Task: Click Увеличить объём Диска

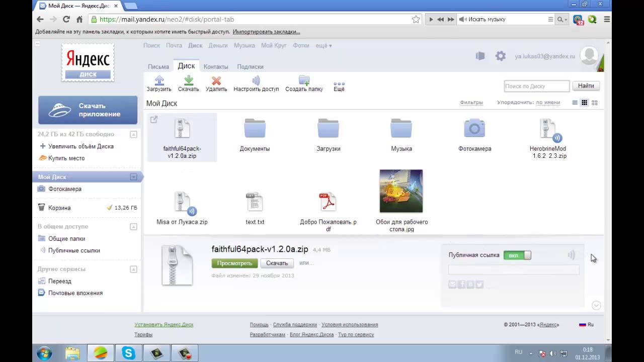Action: [80, 146]
